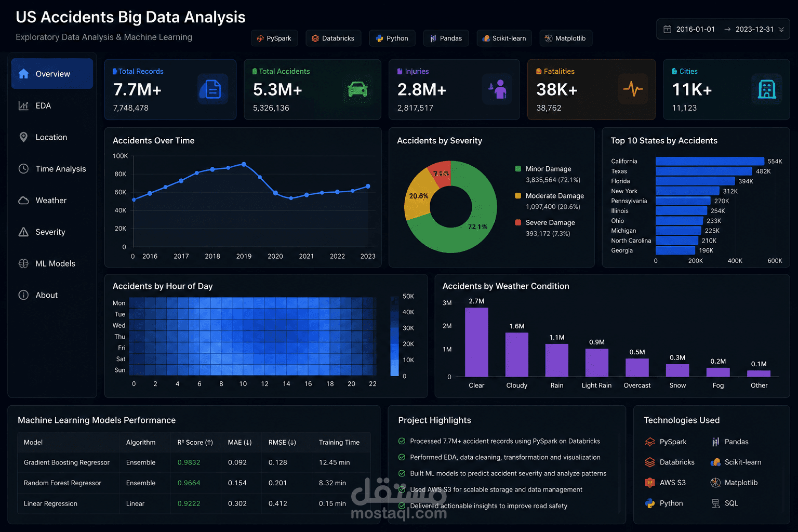Image resolution: width=798 pixels, height=532 pixels.
Task: Click the Random Forest Regressor row name
Action: pyautogui.click(x=62, y=483)
